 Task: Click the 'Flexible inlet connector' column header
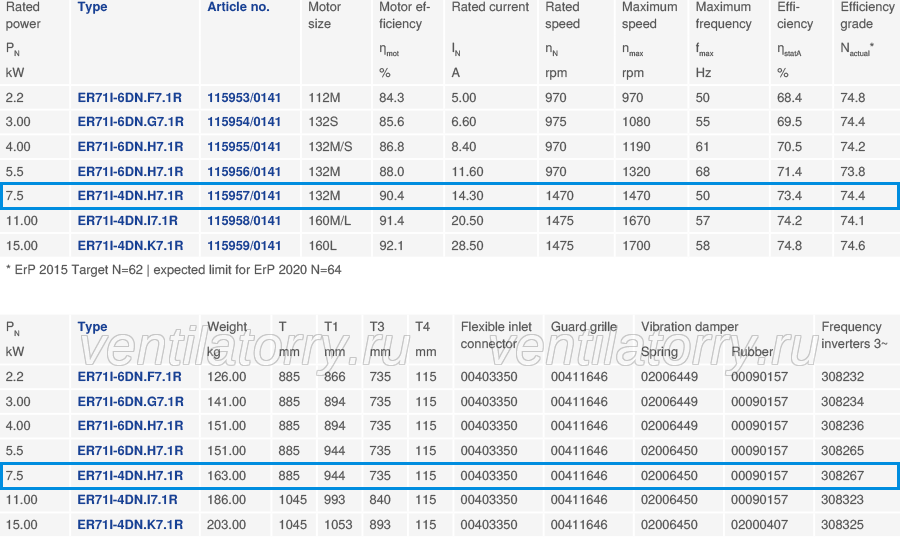pyautogui.click(x=496, y=335)
